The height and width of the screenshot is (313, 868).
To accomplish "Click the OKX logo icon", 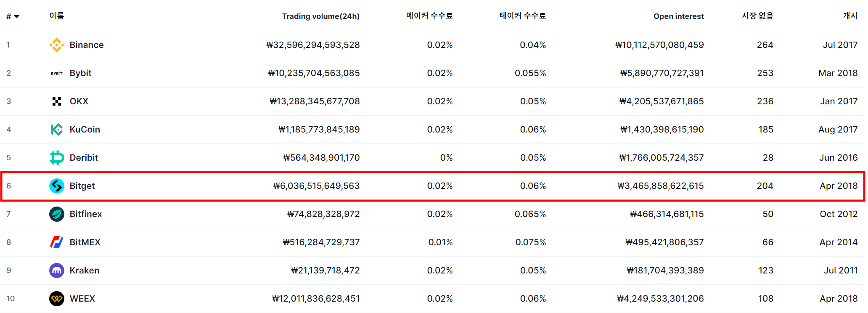I will (57, 101).
